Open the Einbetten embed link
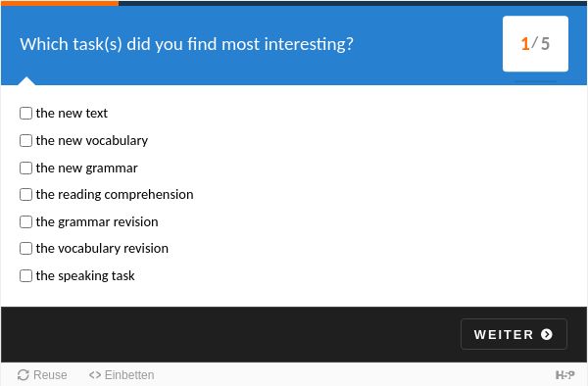This screenshot has height=386, width=588. (129, 375)
